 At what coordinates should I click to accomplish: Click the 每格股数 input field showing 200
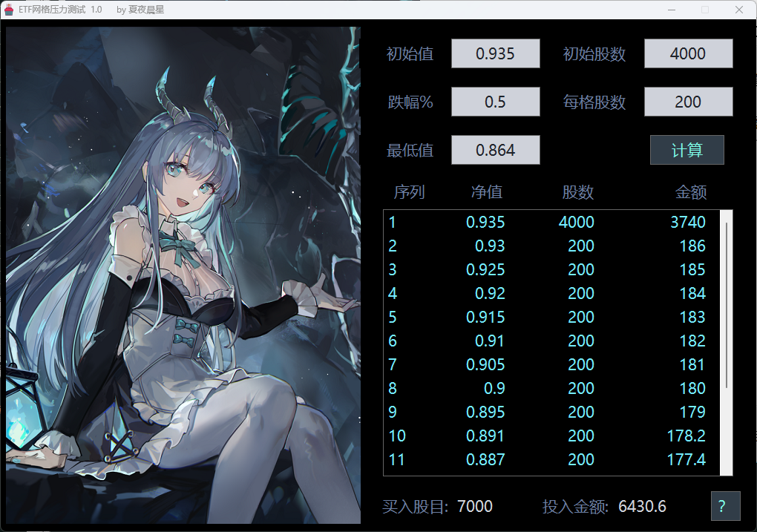tap(688, 102)
